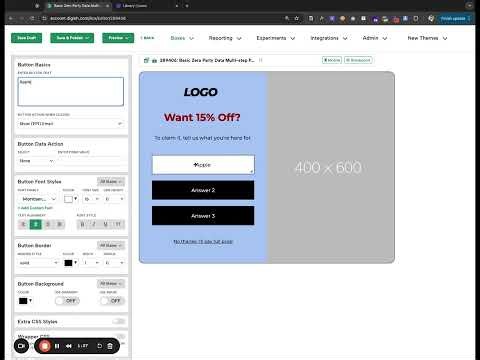Viewport: 480px width, 360px height.
Task: Open the font size dropdown
Action: point(91,199)
